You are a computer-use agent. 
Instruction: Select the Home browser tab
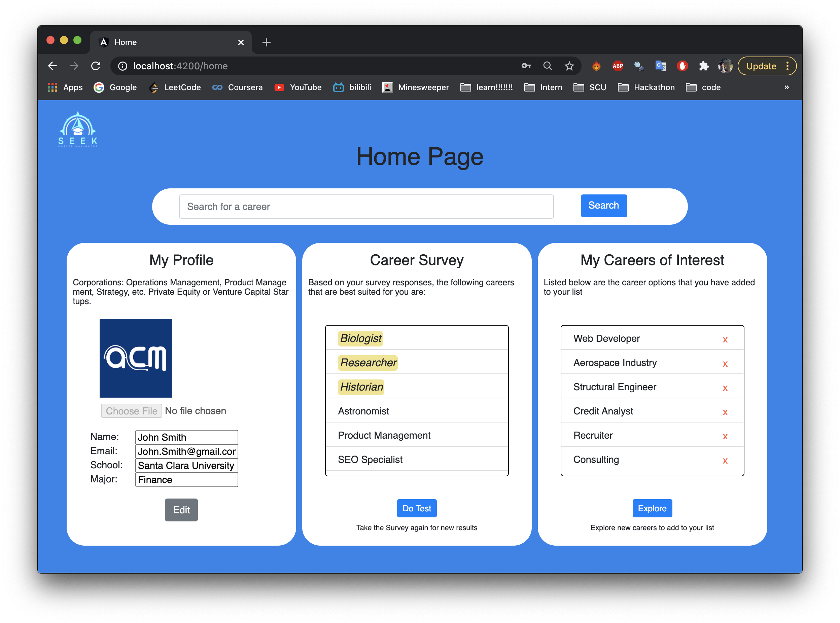coord(166,42)
